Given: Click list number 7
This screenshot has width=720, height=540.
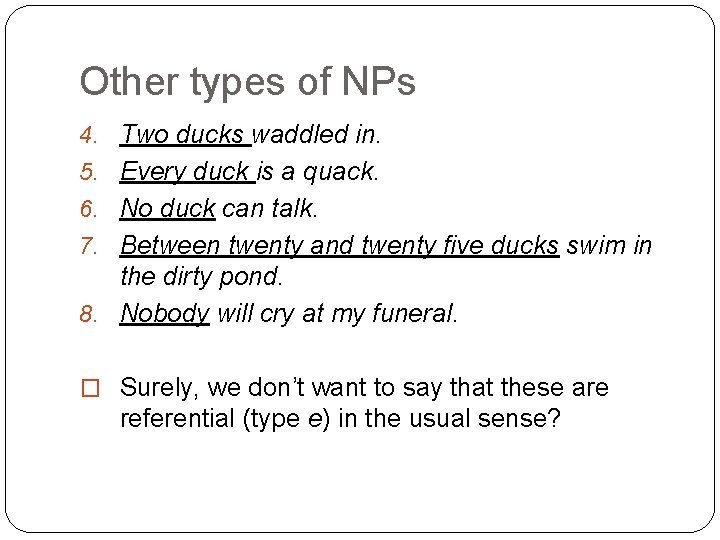Looking at the screenshot, I should [88, 246].
